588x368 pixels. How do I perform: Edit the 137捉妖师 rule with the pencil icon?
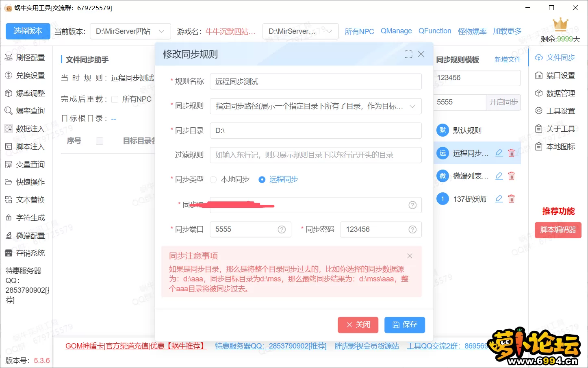(x=499, y=198)
